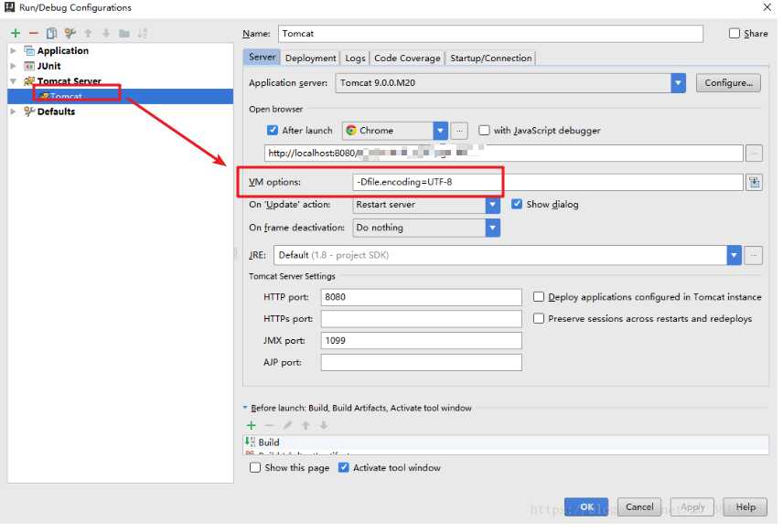
Task: Uncheck the After launch checkbox
Action: [273, 130]
